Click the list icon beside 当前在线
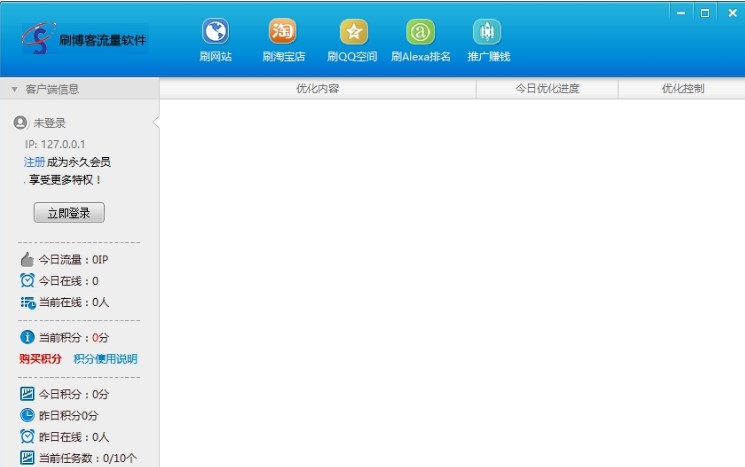Screen dimensions: 745x467 28,302
